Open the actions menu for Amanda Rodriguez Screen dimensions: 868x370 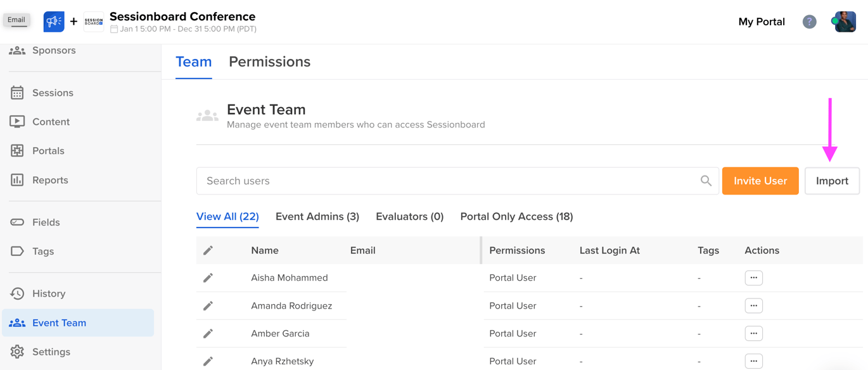click(x=753, y=305)
